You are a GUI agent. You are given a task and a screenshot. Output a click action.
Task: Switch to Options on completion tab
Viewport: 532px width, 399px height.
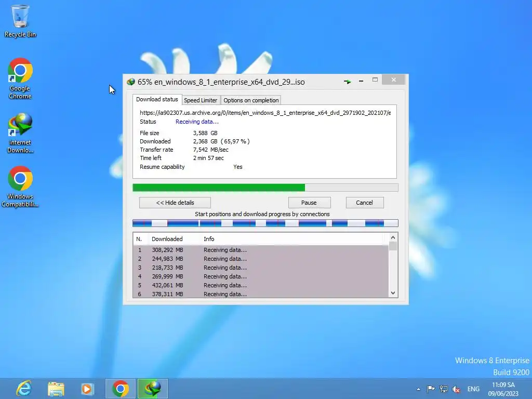pyautogui.click(x=251, y=100)
